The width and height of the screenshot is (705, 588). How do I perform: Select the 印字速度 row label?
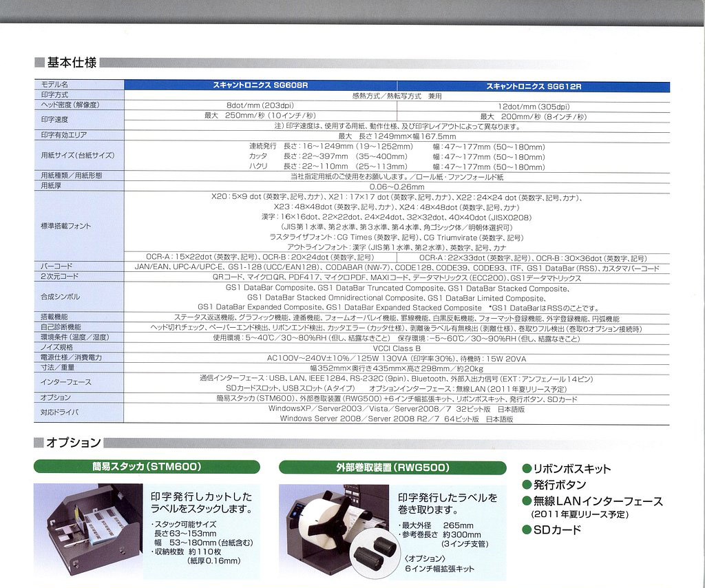[54, 120]
